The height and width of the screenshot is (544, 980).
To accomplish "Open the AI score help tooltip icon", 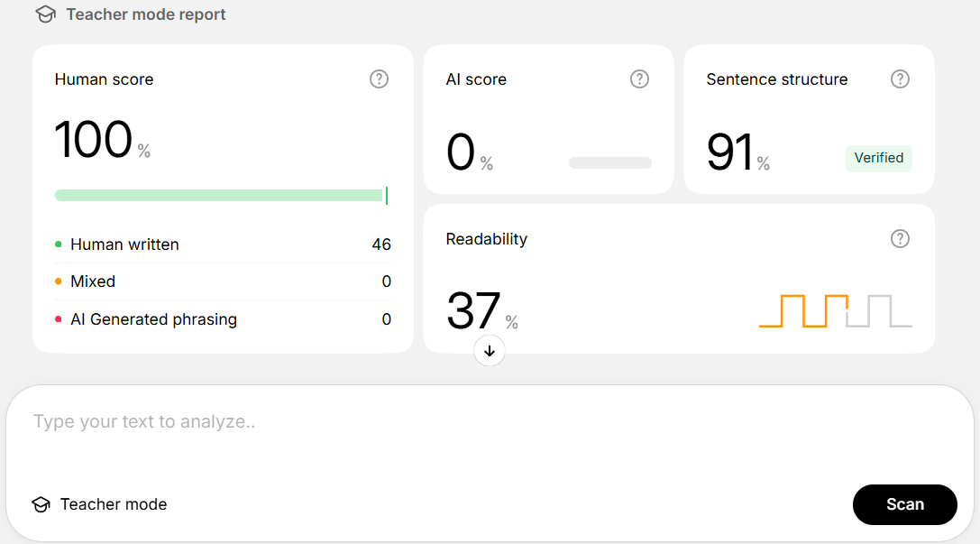I will coord(639,78).
